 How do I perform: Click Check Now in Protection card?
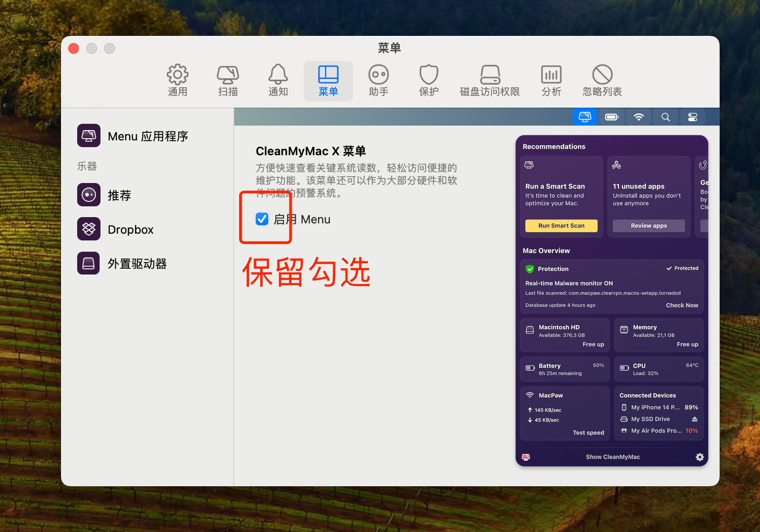click(682, 305)
